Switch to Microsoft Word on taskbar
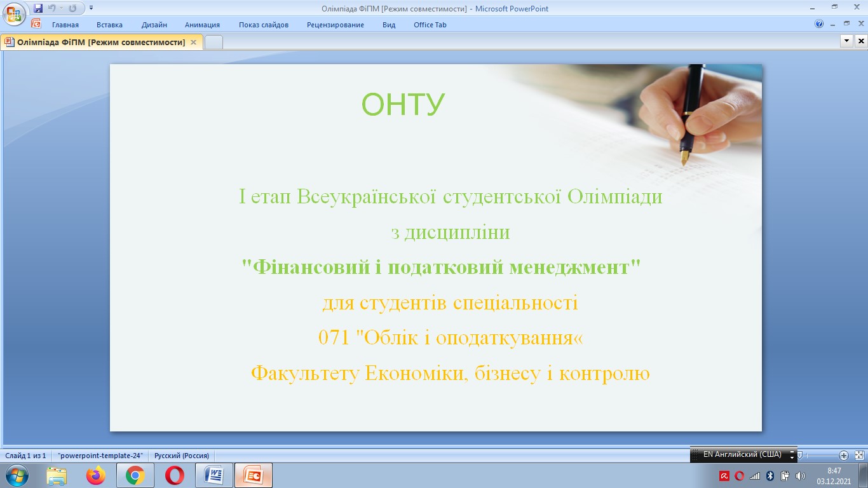The height and width of the screenshot is (488, 868). pyautogui.click(x=214, y=475)
